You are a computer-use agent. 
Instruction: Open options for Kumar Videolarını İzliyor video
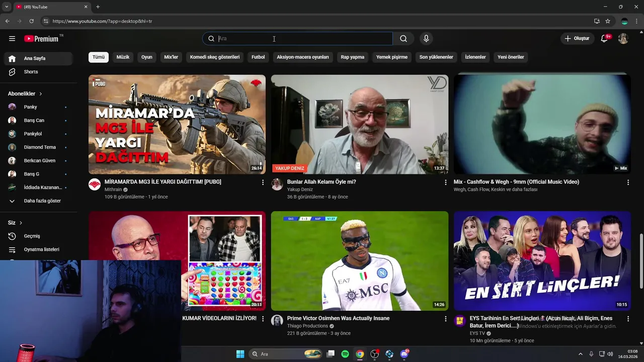tap(263, 319)
